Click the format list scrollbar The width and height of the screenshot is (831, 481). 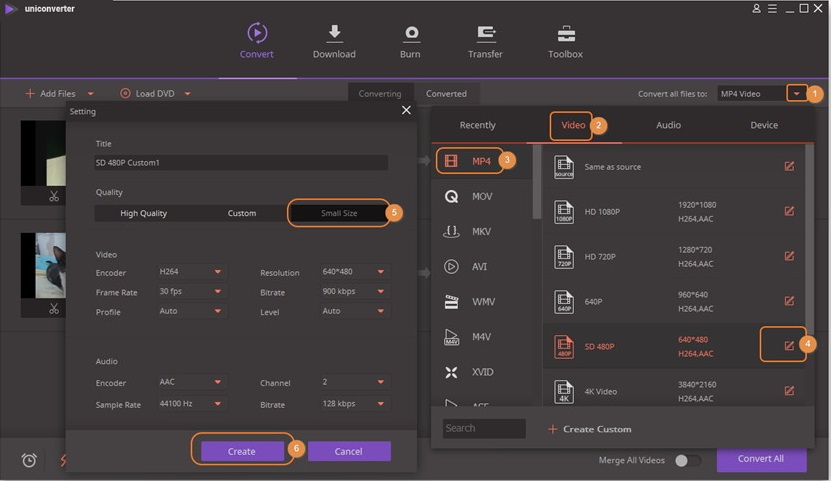536,182
